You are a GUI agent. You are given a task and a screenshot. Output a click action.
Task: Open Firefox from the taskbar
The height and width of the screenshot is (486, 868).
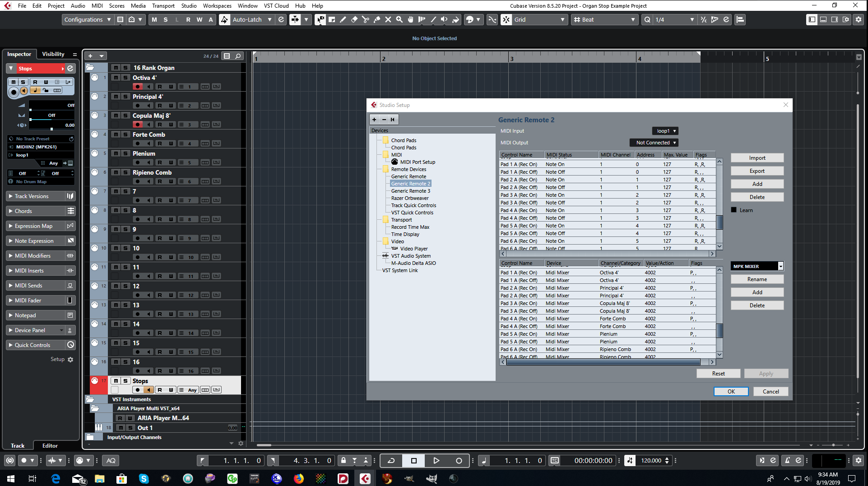[x=299, y=478]
